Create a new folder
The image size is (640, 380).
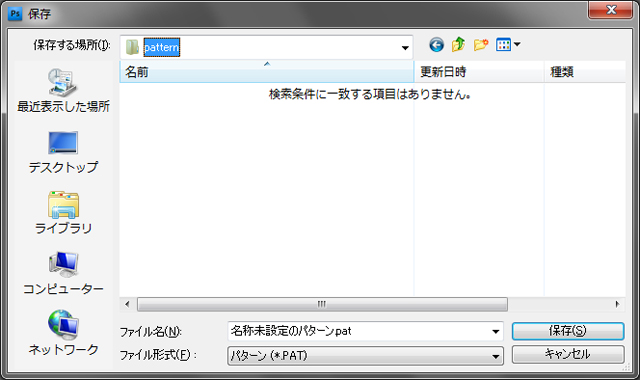[x=481, y=44]
